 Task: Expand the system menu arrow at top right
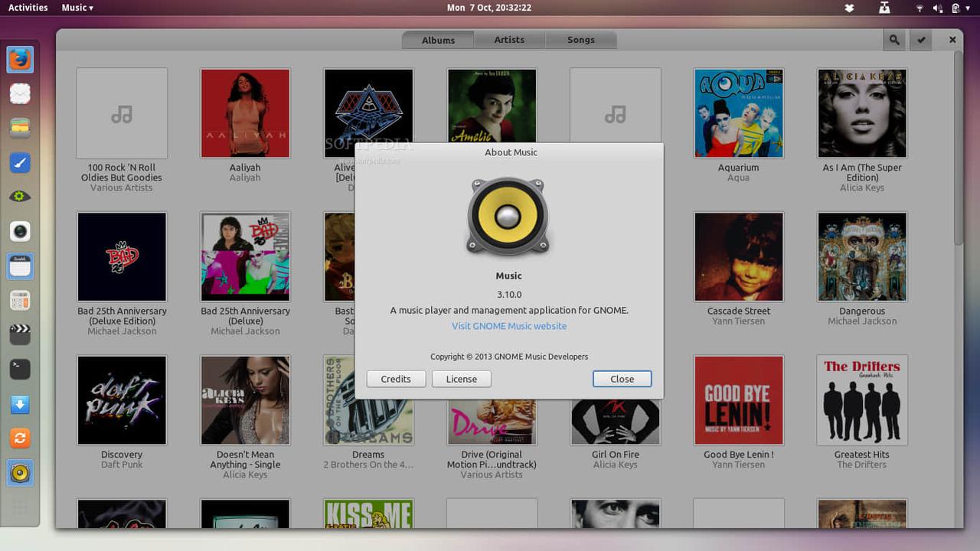coord(969,8)
